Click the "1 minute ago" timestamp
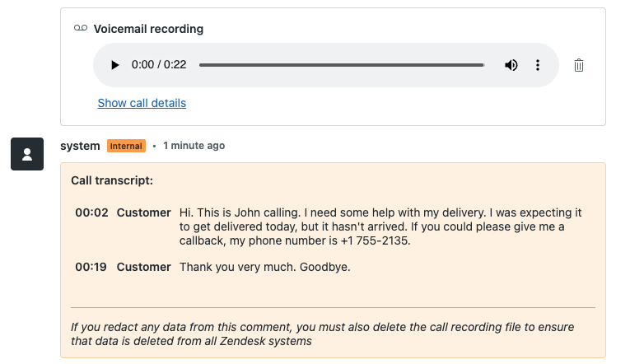 [194, 146]
